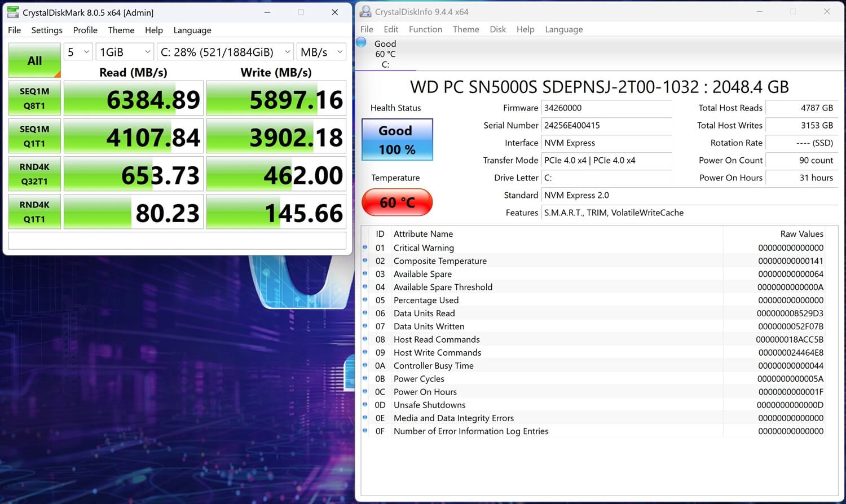Image resolution: width=846 pixels, height=504 pixels.
Task: Click the CrystalDiskInfo app icon in title bar
Action: [x=365, y=11]
